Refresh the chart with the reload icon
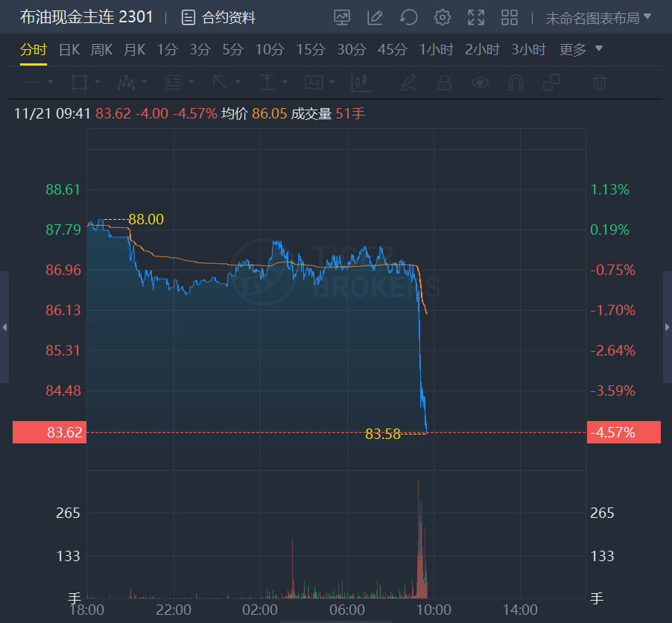 [408, 17]
